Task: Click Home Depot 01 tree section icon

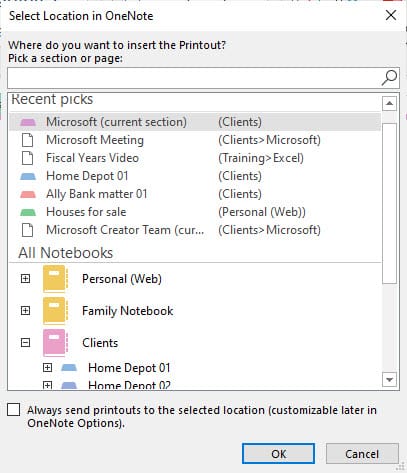Action: click(69, 368)
